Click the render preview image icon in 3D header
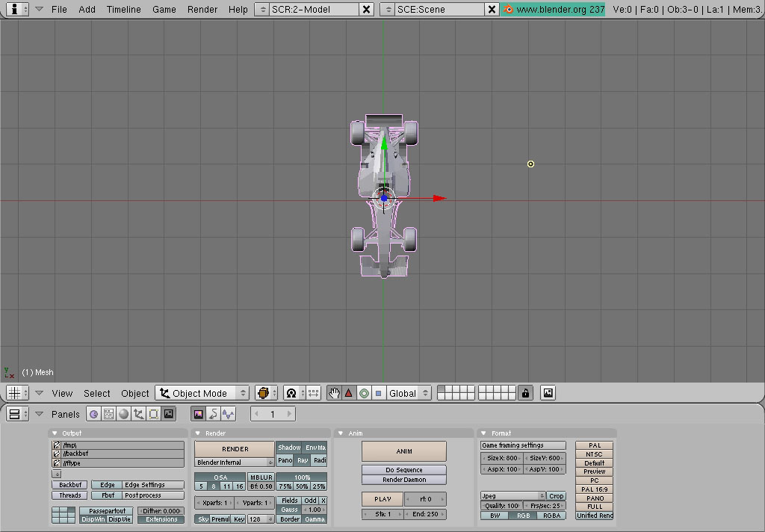This screenshot has width=765, height=532. [x=548, y=393]
